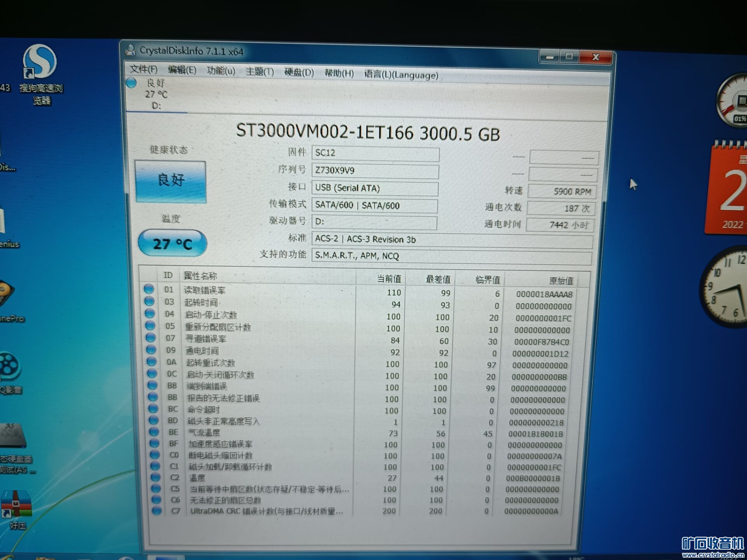
Task: Click the 27 °C temperature button
Action: pos(172,243)
